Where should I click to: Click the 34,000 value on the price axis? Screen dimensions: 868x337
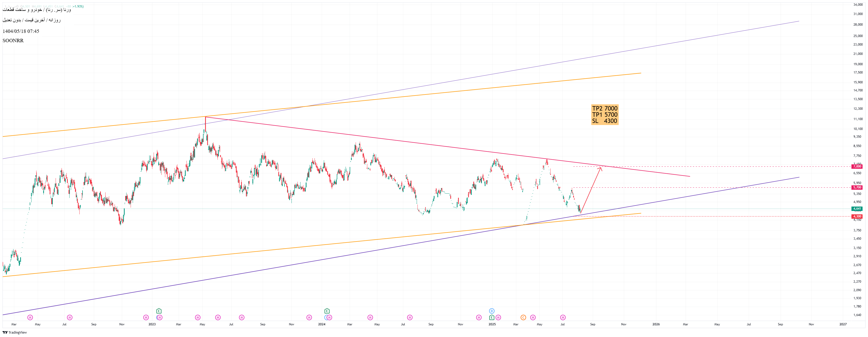pyautogui.click(x=858, y=5)
